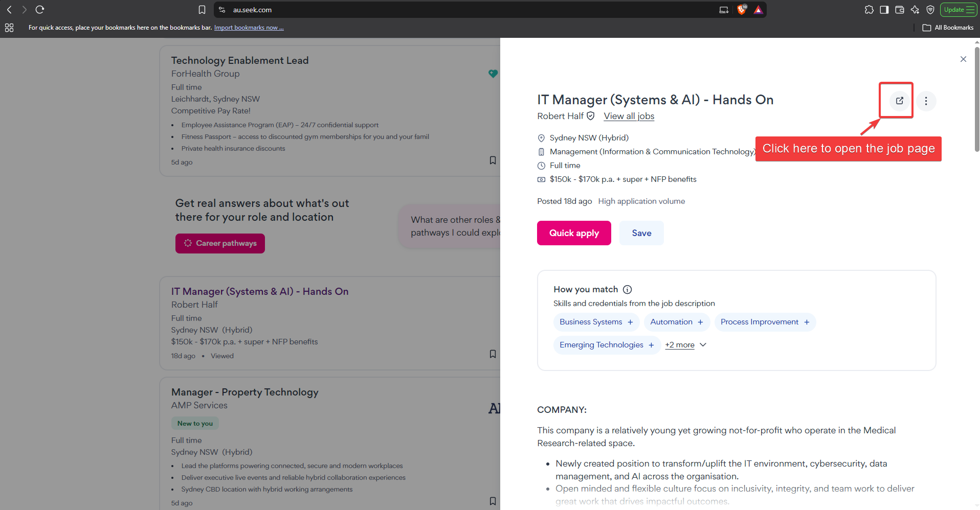The width and height of the screenshot is (980, 510).
Task: Open Brave Rewards triangle icon
Action: [x=758, y=10]
